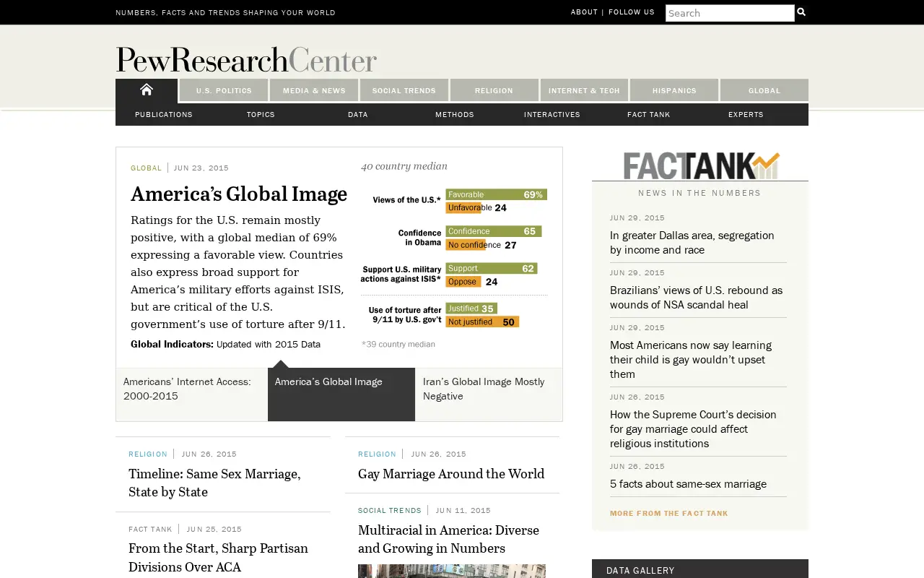The width and height of the screenshot is (924, 578).
Task: Switch to Iran's Global Image slide
Action: coord(489,394)
